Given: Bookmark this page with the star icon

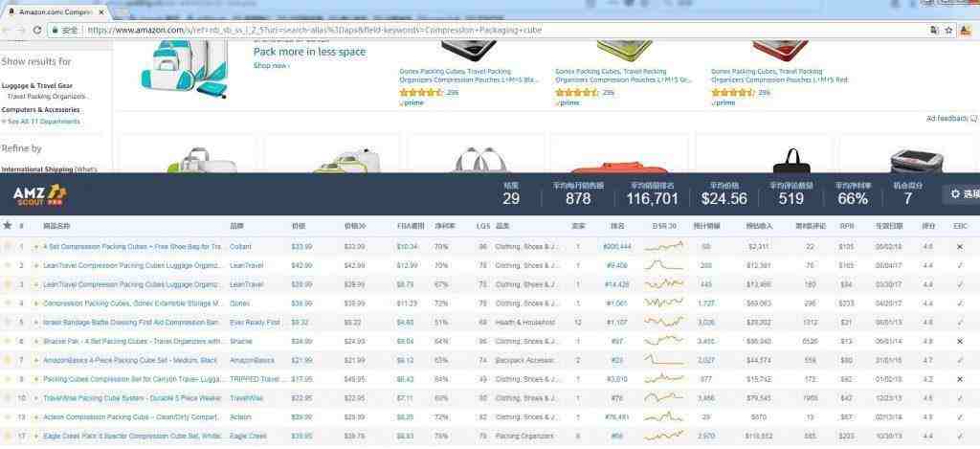Looking at the screenshot, I should tap(948, 30).
